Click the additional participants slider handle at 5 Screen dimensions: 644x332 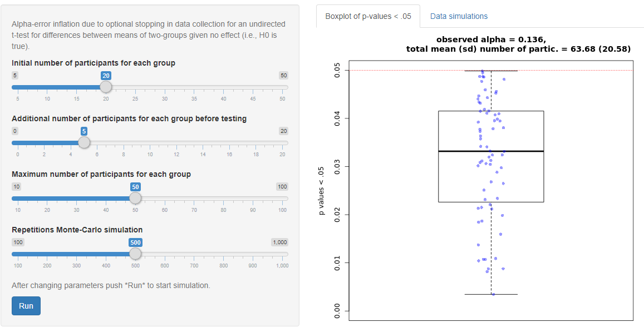[84, 142]
